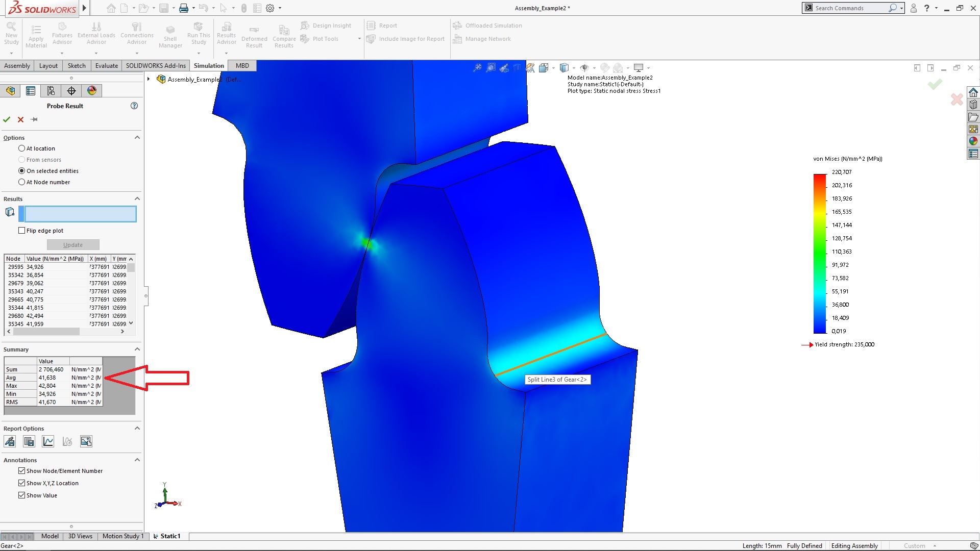Plot the probed results graph icon

pos(48,441)
